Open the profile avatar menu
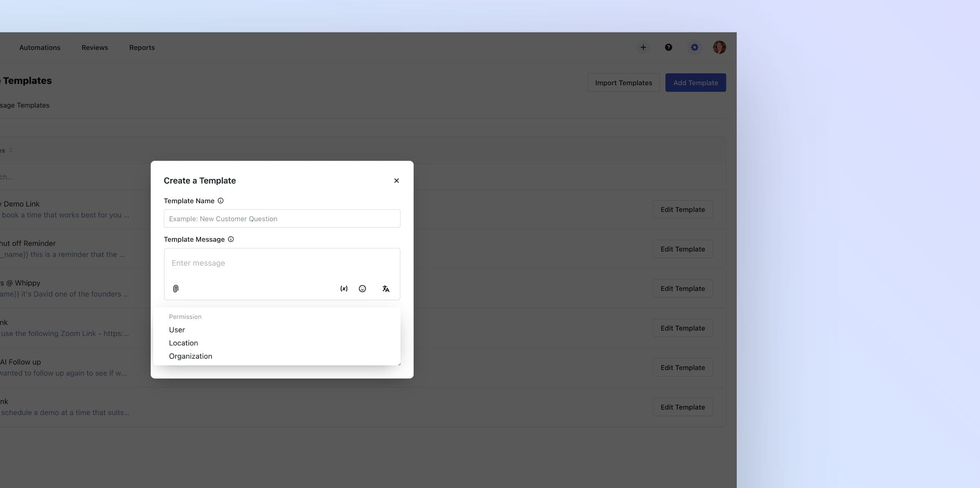The height and width of the screenshot is (488, 980). tap(720, 47)
